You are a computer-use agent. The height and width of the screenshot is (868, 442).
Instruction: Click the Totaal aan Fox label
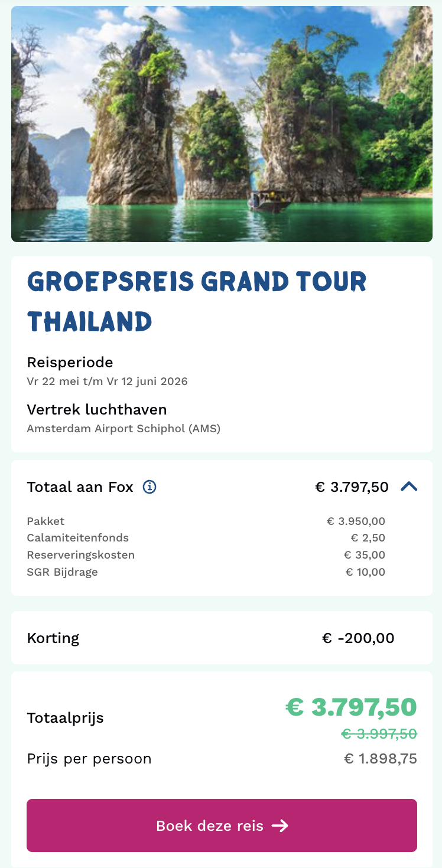click(80, 487)
